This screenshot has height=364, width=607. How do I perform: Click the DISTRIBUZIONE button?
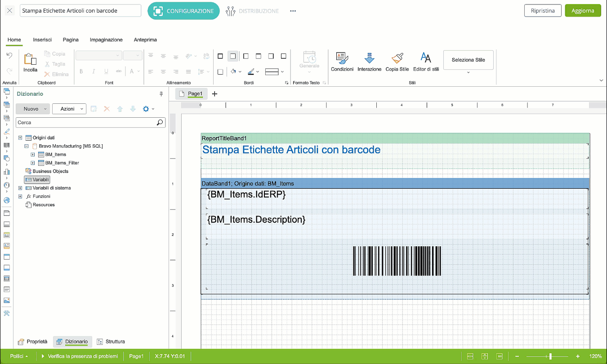[252, 11]
